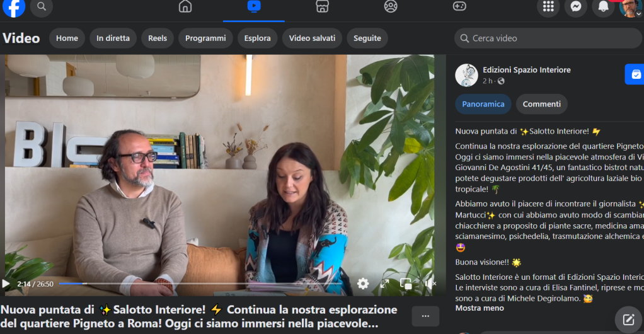Open the Marketplace icon in top bar
644x334 pixels.
click(x=322, y=7)
